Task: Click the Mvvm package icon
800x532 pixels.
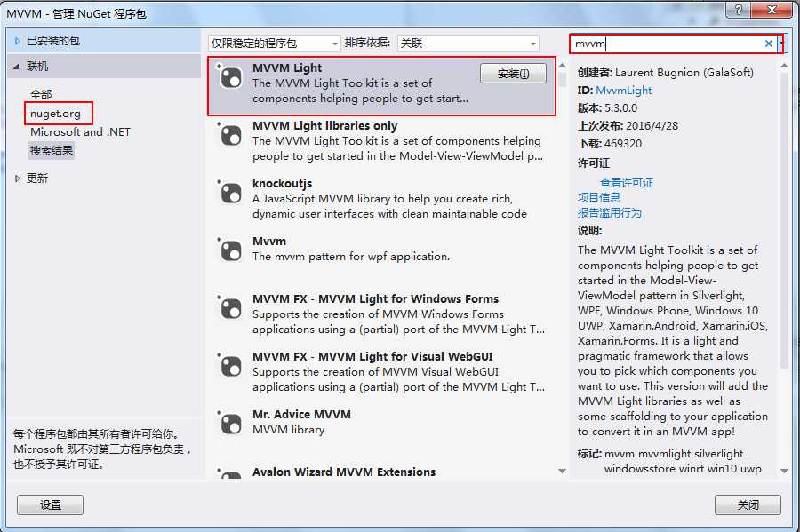Action: pos(230,250)
